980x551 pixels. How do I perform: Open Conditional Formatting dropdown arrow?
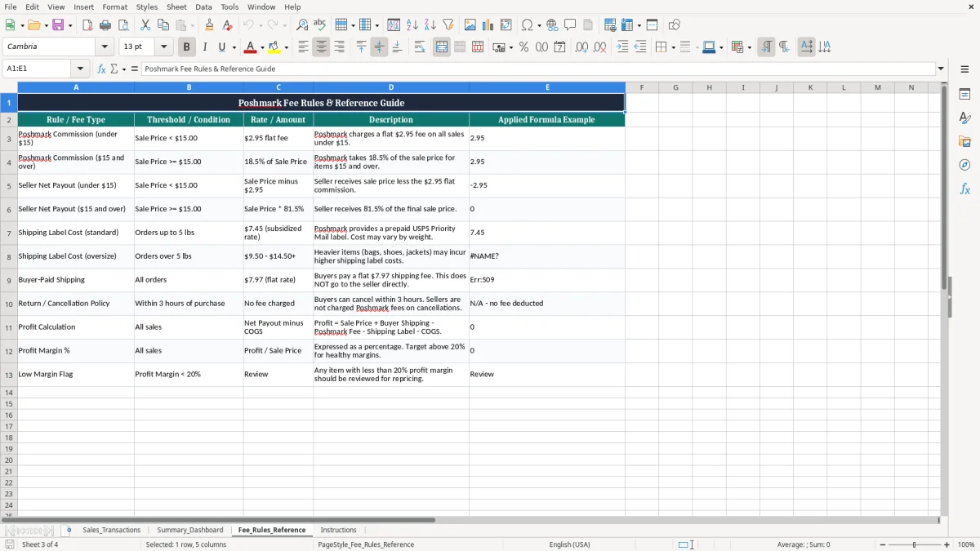[749, 47]
